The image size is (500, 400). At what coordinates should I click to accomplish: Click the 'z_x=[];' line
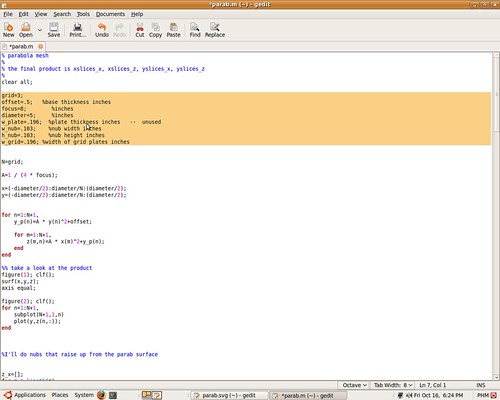12,374
